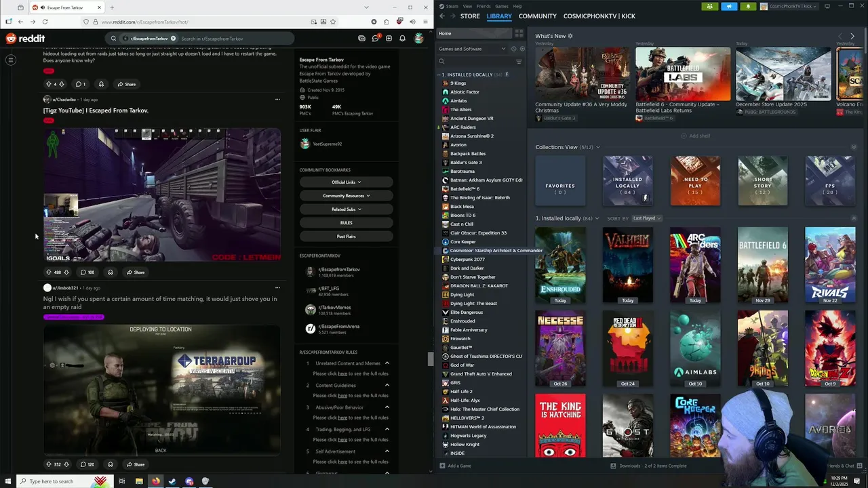
Task: Click the Reddit logo home icon
Action: coord(25,39)
